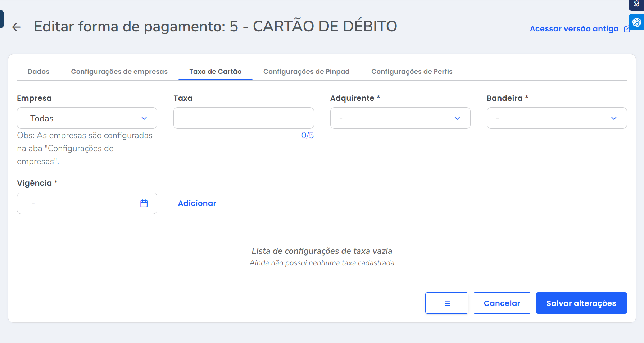644x343 pixels.
Task: Click the walking person icon at top right
Action: (636, 4)
